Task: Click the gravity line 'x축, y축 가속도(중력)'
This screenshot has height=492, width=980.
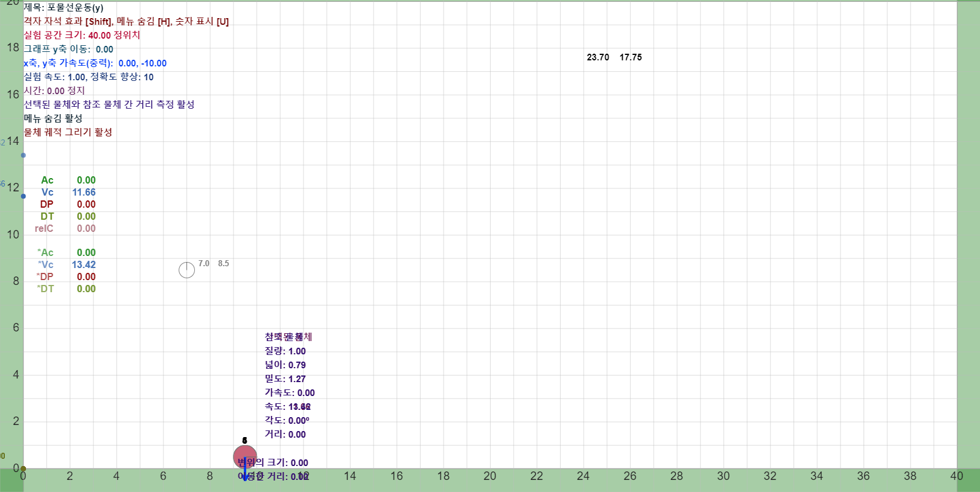Action: pos(95,63)
